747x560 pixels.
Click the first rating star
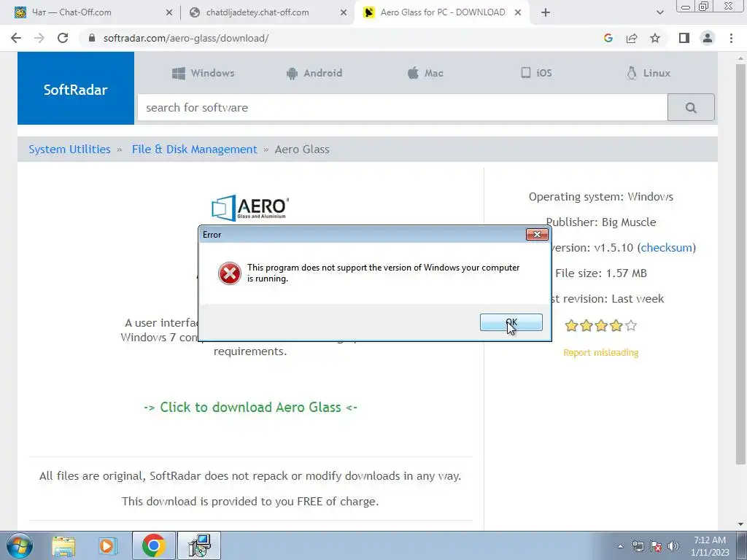pyautogui.click(x=571, y=326)
